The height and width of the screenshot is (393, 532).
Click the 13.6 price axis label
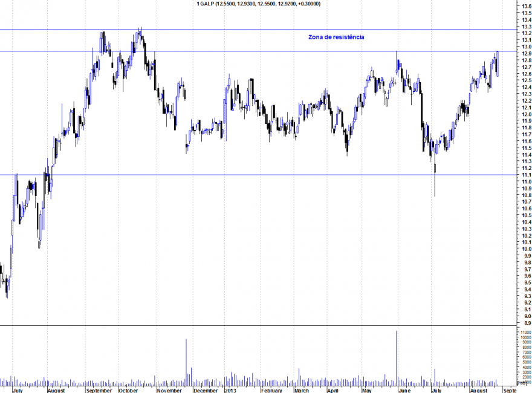[527, 7]
